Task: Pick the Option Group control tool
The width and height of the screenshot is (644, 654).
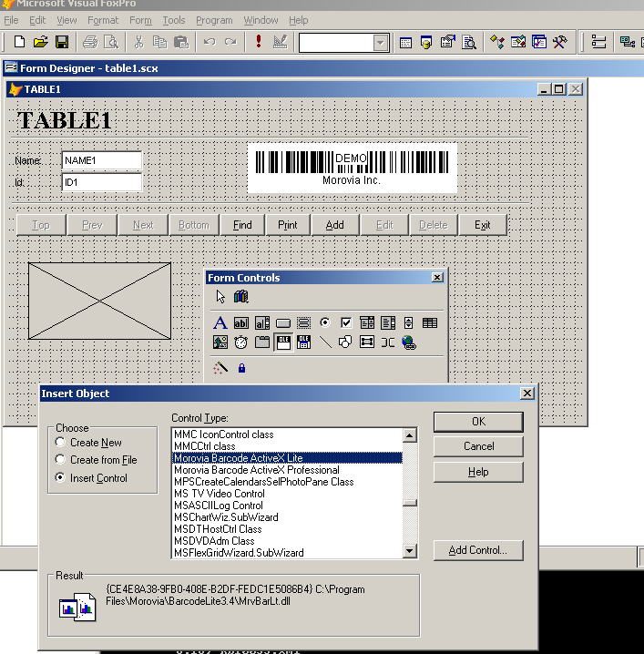Action: [325, 322]
